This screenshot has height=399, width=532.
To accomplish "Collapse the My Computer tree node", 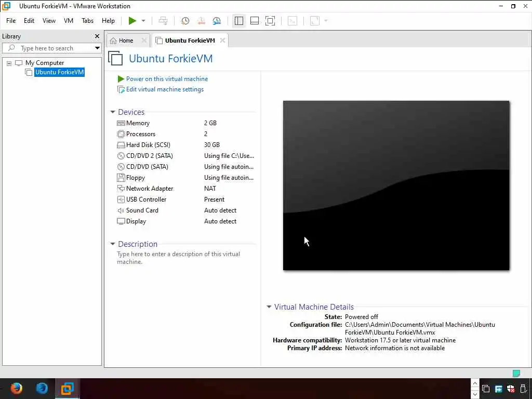I will 9,63.
